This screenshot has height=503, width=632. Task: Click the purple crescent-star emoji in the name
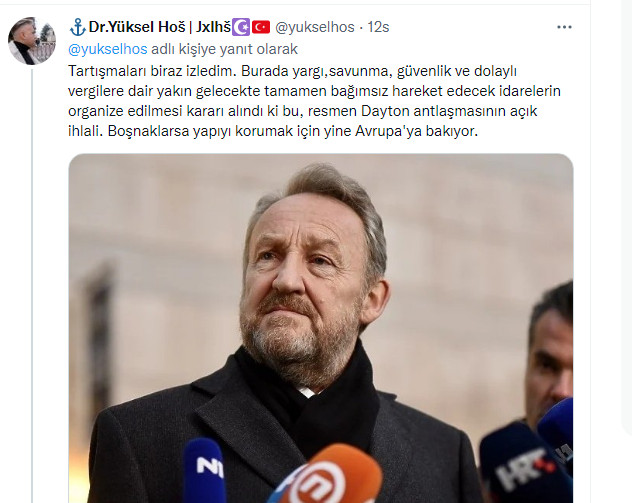pyautogui.click(x=241, y=27)
